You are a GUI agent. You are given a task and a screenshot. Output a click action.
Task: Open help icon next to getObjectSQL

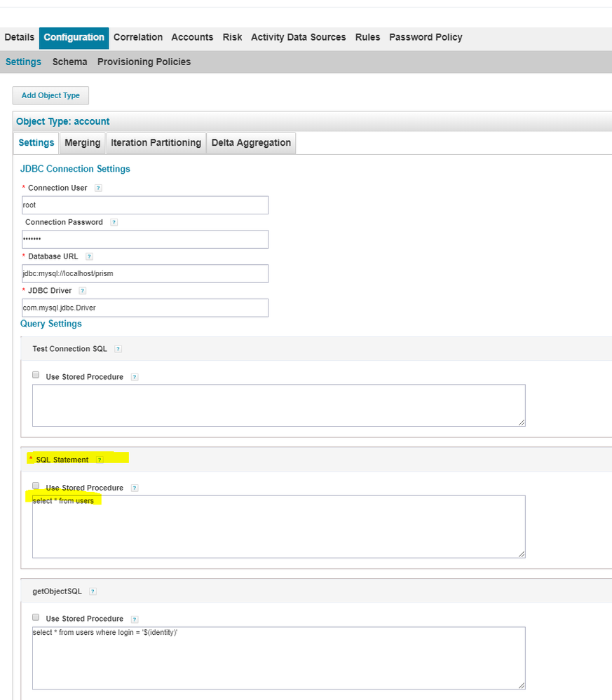click(x=93, y=591)
